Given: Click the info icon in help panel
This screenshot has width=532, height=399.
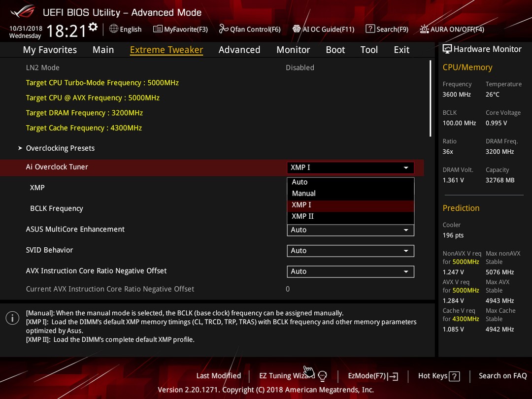Looking at the screenshot, I should [12, 318].
